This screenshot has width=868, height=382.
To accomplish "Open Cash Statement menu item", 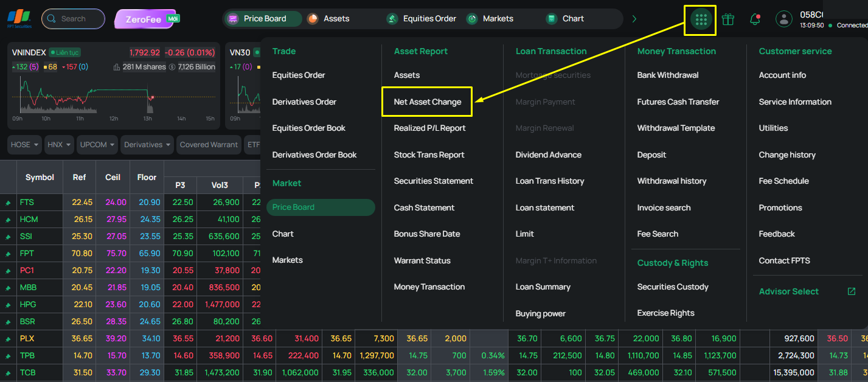I will coord(424,207).
